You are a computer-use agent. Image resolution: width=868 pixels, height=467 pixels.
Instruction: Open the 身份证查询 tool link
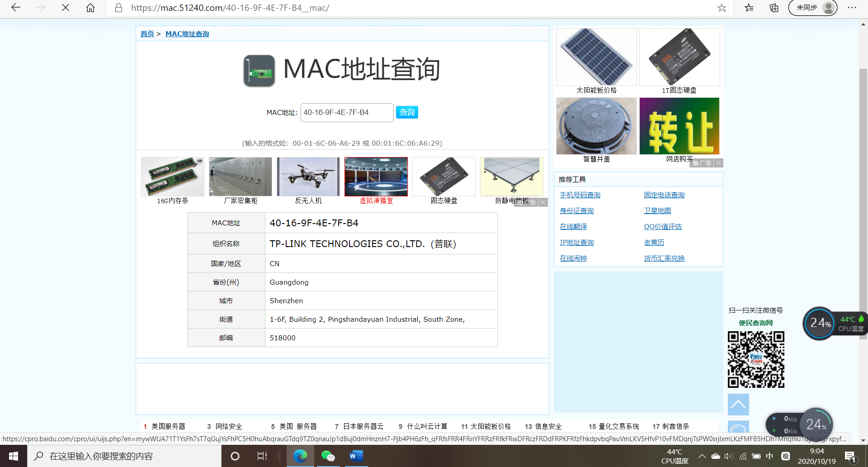pyautogui.click(x=577, y=211)
